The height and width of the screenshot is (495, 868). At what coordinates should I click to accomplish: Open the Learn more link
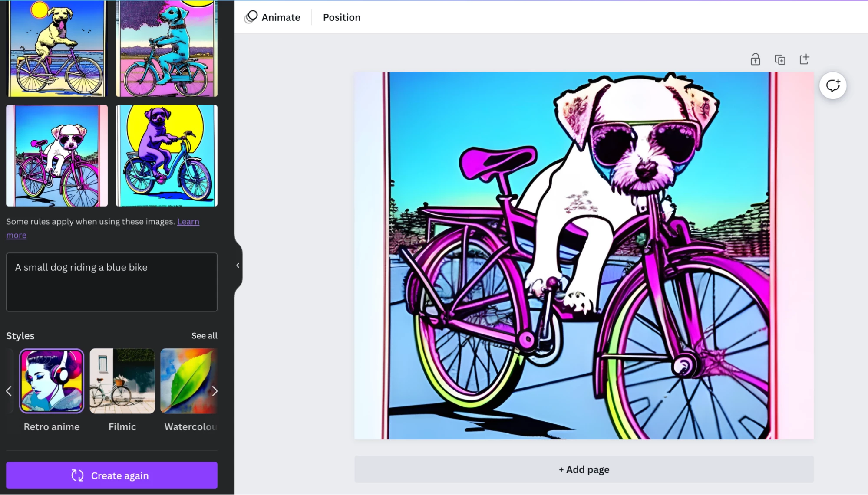(x=188, y=222)
